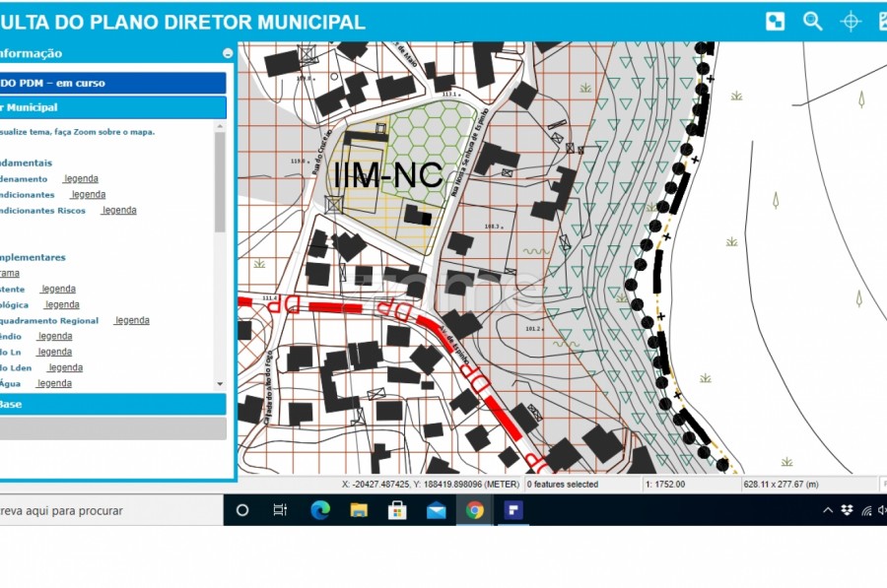Click the Task View taskbar button
This screenshot has width=887, height=588.
(x=281, y=510)
